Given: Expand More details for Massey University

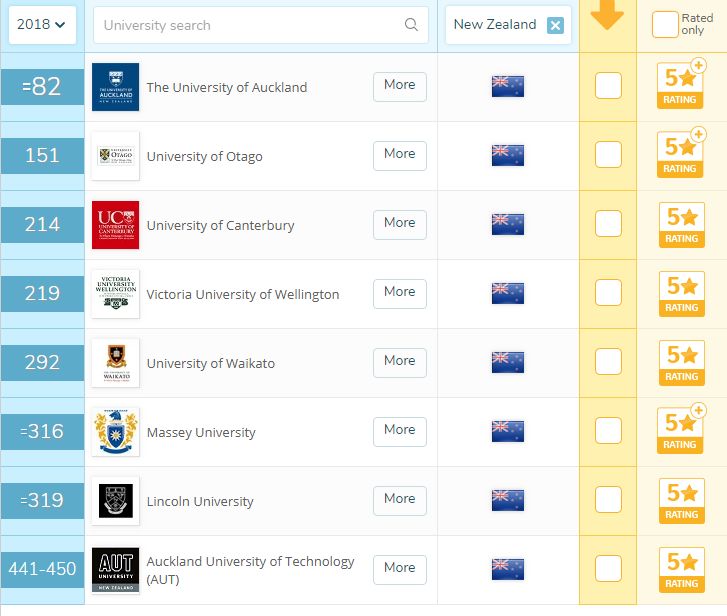Looking at the screenshot, I should pyautogui.click(x=399, y=431).
